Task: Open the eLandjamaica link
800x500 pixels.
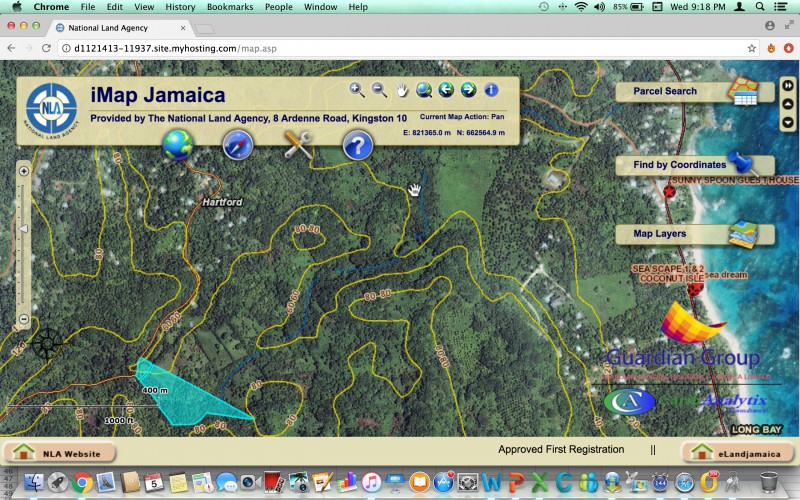Action: click(x=736, y=453)
